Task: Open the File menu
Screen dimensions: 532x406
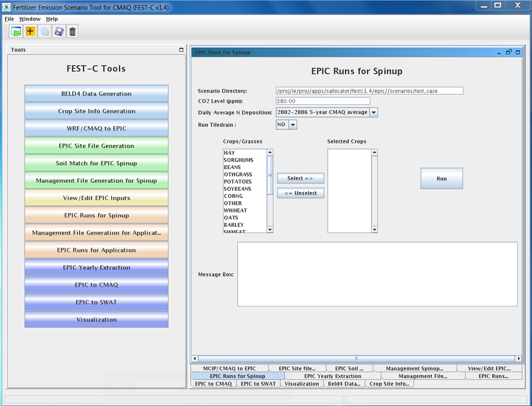Action: (9, 19)
